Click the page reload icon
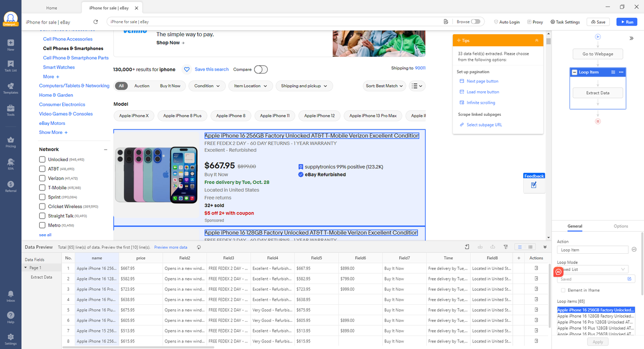Viewport: 644px width, 349px height. pyautogui.click(x=96, y=22)
